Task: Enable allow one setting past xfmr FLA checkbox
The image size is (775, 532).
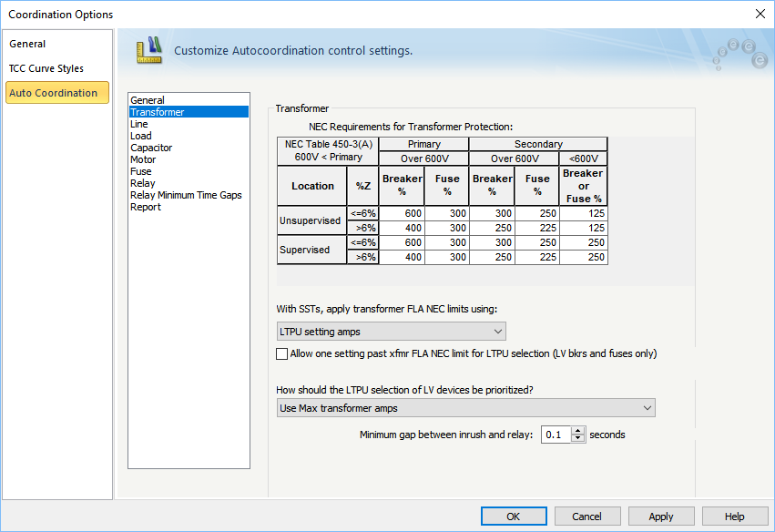Action: click(281, 353)
